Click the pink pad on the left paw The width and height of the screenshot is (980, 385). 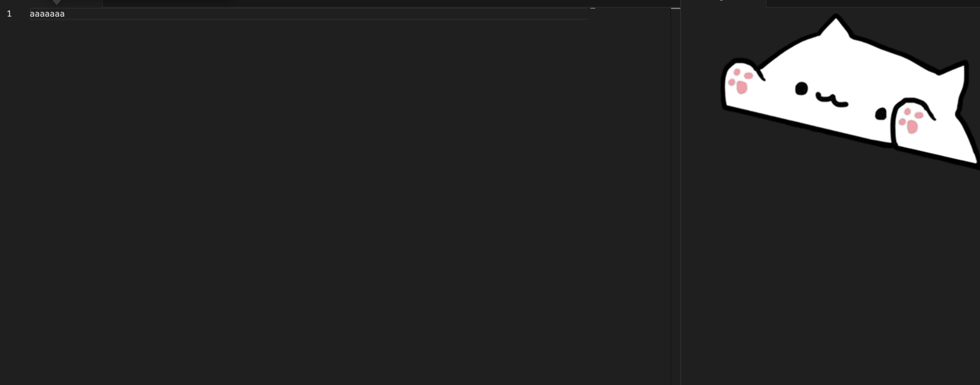pos(742,88)
